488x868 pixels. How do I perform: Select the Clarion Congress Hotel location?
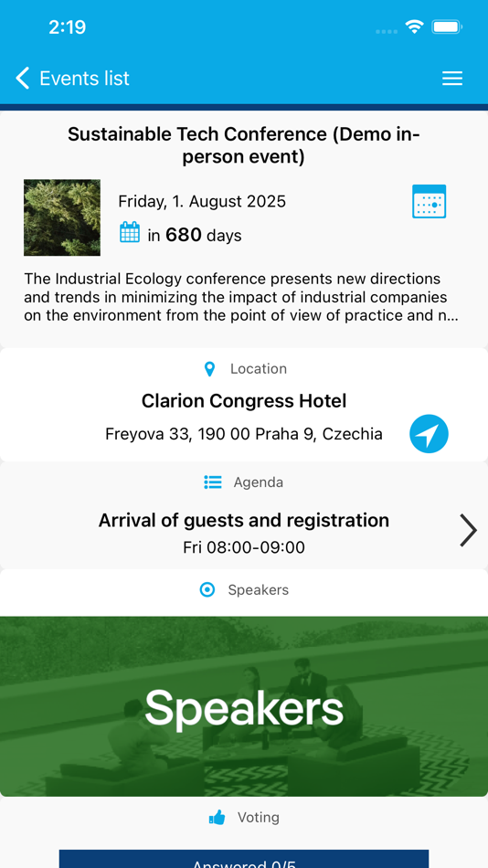pyautogui.click(x=244, y=401)
